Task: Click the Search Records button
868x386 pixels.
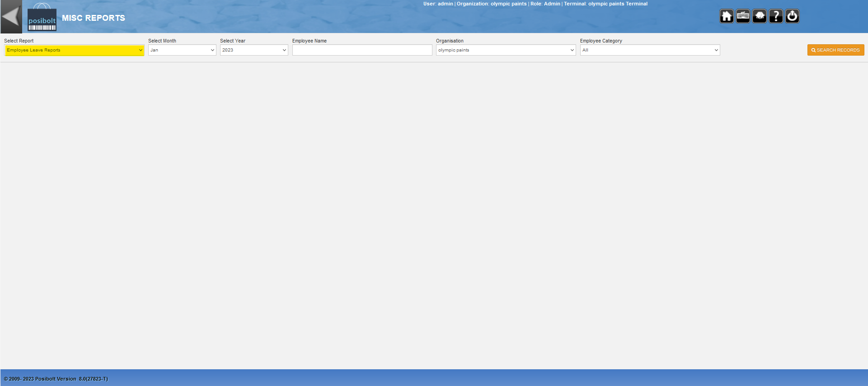Action: click(x=835, y=50)
